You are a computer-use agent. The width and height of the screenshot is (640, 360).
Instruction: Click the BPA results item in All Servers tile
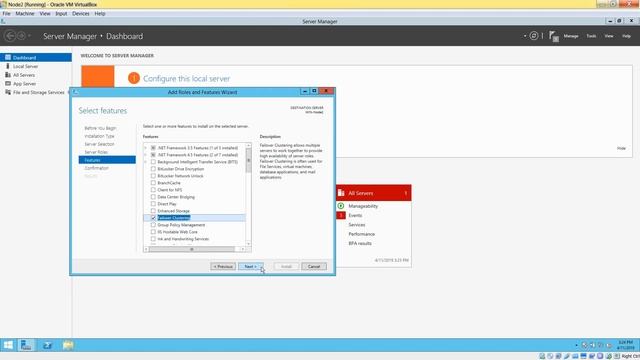[x=360, y=243]
